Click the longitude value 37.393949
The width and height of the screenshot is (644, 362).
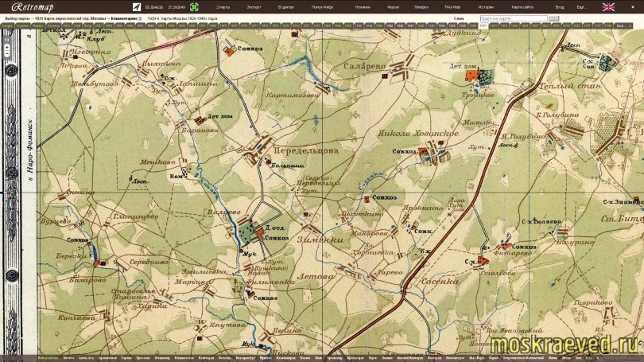[177, 7]
